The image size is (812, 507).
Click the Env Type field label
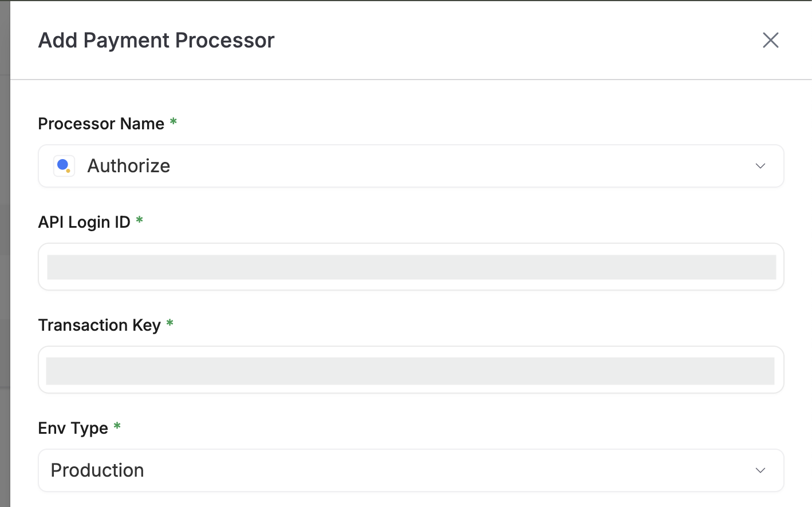73,428
